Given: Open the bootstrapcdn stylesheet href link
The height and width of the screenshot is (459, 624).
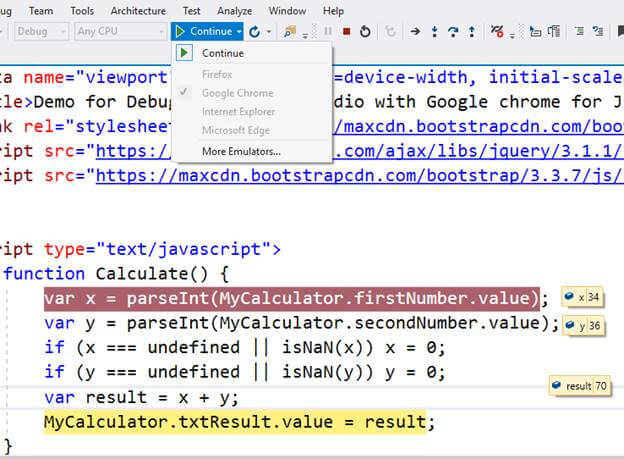Looking at the screenshot, I should click(478, 127).
